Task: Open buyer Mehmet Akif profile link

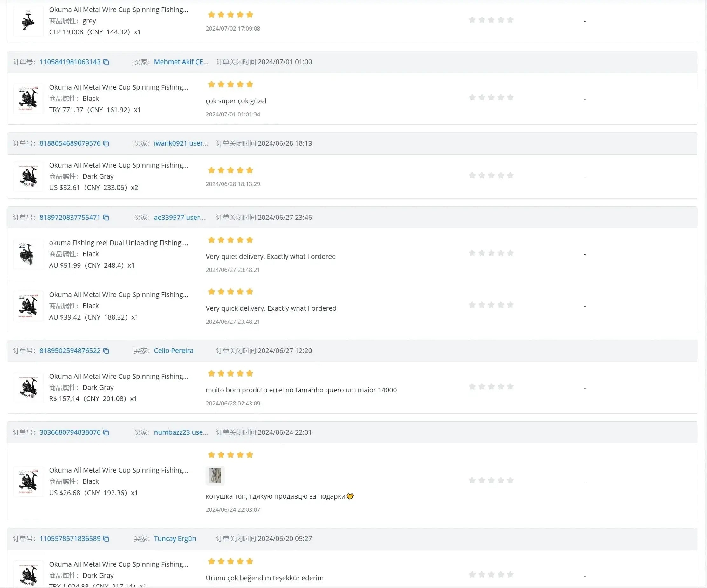Action: point(181,62)
